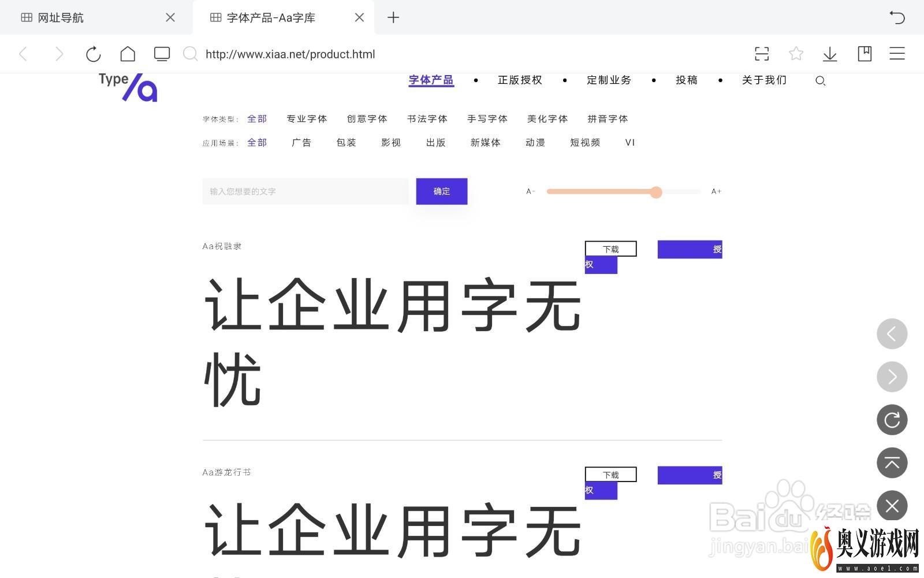The image size is (924, 578).
Task: Tap the floating back circle button
Action: [x=892, y=334]
